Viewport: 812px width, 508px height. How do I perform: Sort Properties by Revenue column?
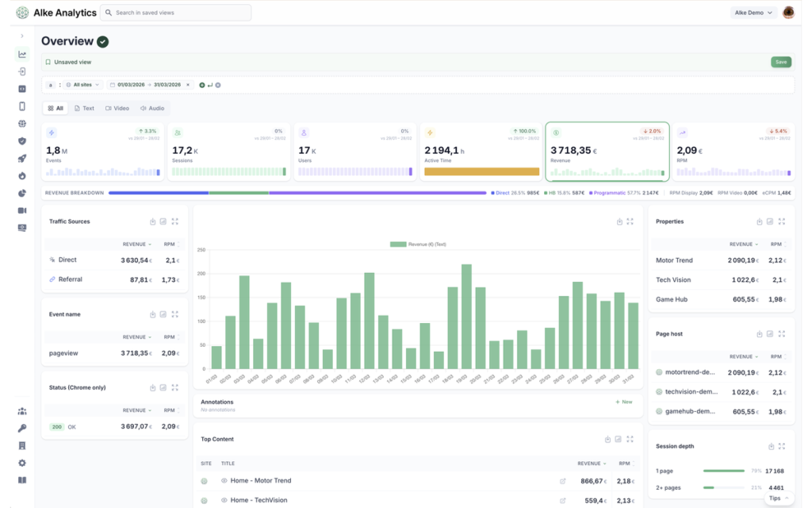pos(744,244)
